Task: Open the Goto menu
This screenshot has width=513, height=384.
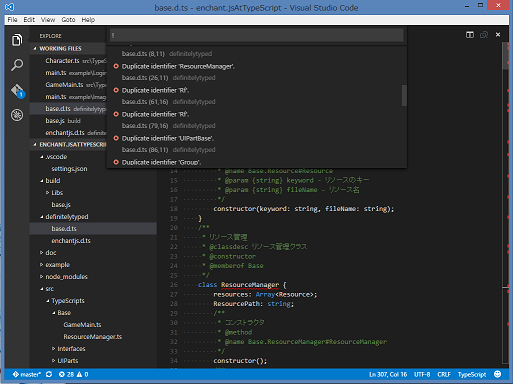Action: [68, 20]
